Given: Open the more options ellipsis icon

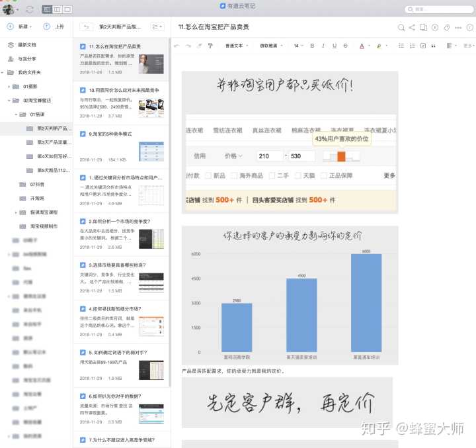Looking at the screenshot, I should pos(459,27).
